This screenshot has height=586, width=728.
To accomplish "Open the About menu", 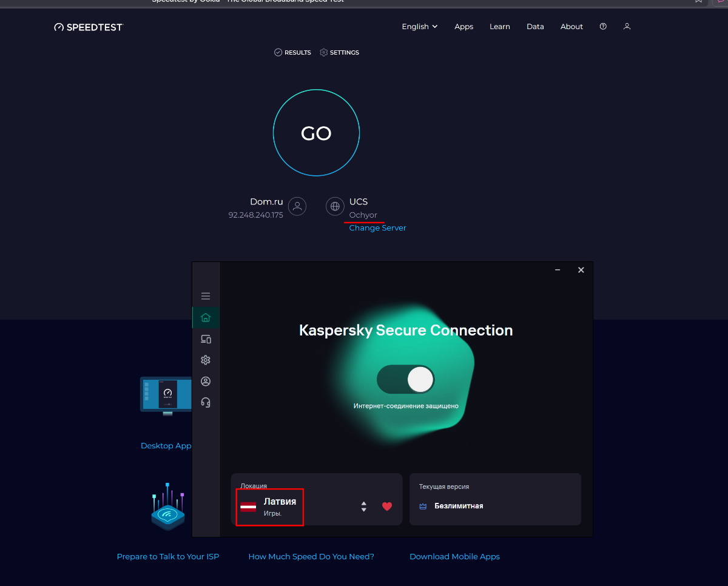I will [x=571, y=27].
